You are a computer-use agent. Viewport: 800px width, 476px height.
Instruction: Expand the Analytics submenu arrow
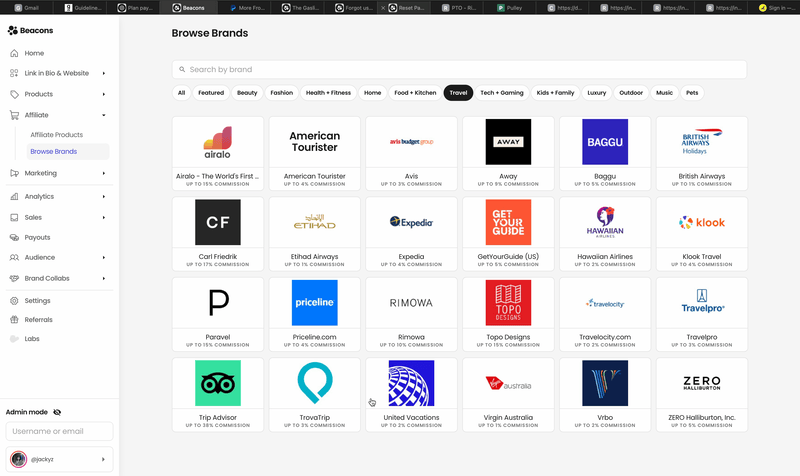coord(104,196)
